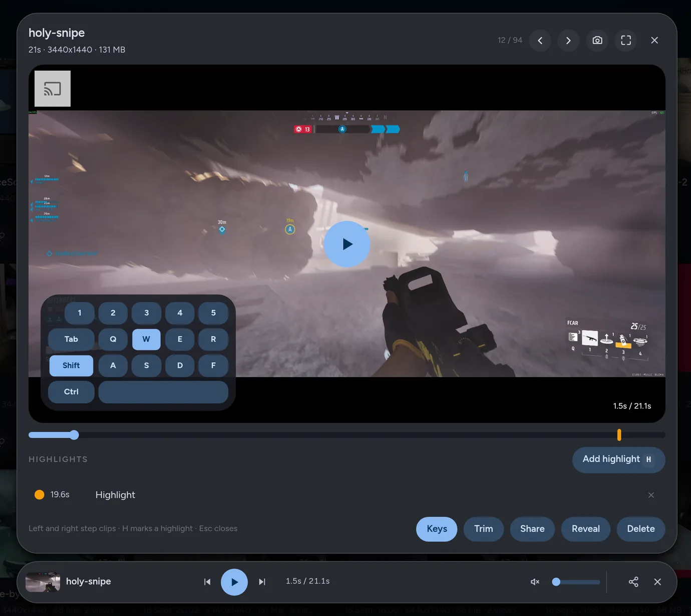
Task: Select the 19.6s Highlight row
Action: coord(347,495)
